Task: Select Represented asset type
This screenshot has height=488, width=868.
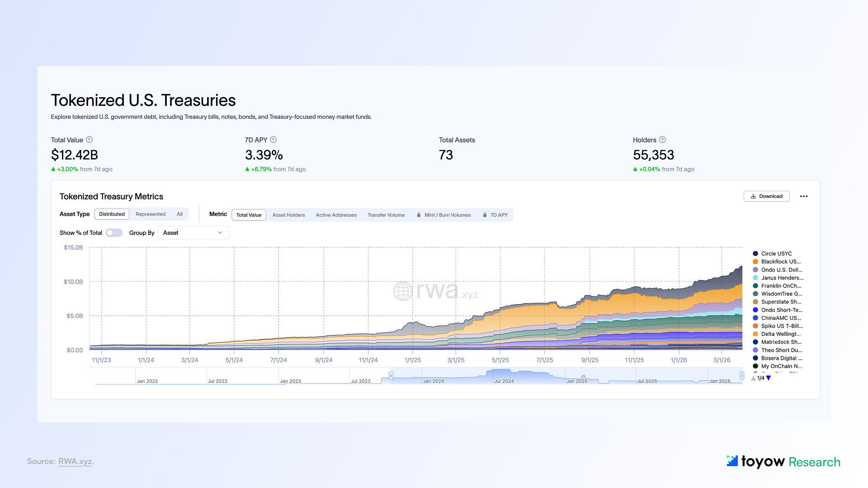Action: (x=151, y=214)
